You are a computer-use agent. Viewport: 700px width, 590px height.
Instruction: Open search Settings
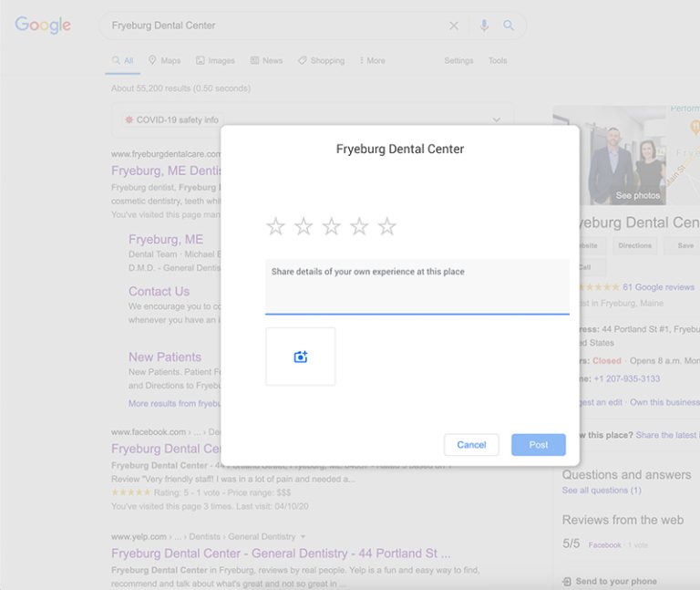pos(458,60)
